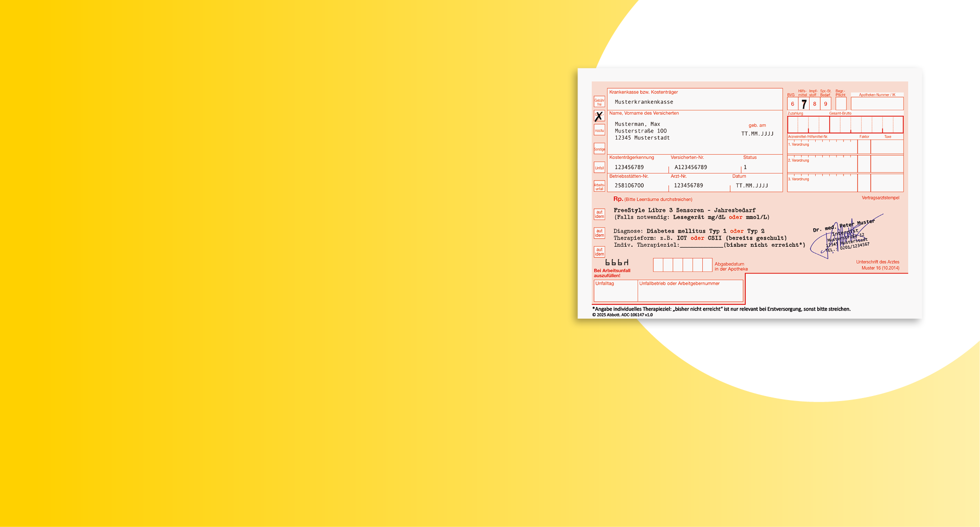Click 'Name, Vorname des Versicherten' label
This screenshot has width=980, height=527.
tap(644, 113)
